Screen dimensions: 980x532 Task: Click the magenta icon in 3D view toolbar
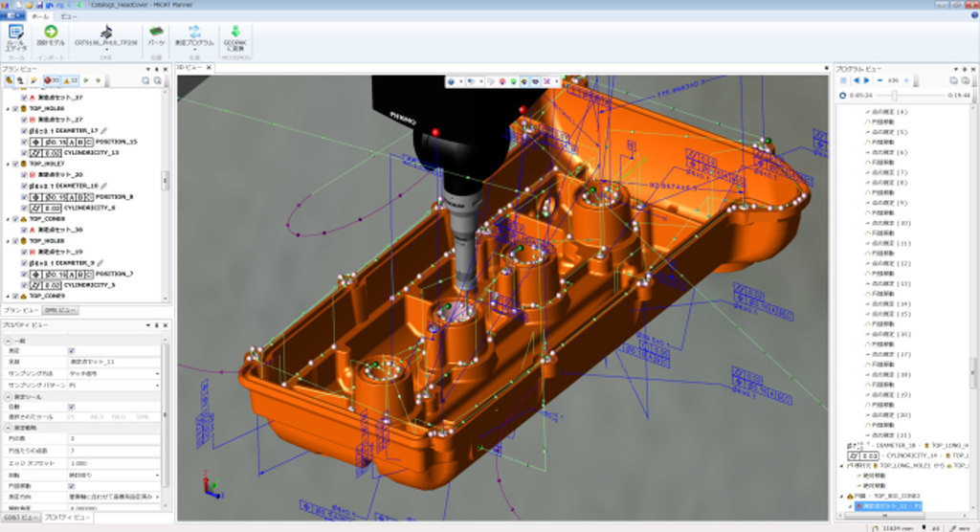(546, 81)
